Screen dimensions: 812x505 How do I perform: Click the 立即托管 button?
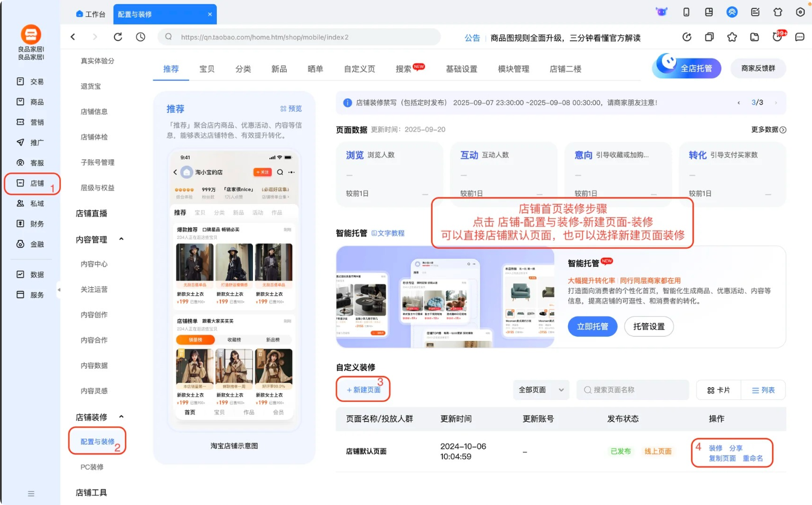pyautogui.click(x=592, y=326)
